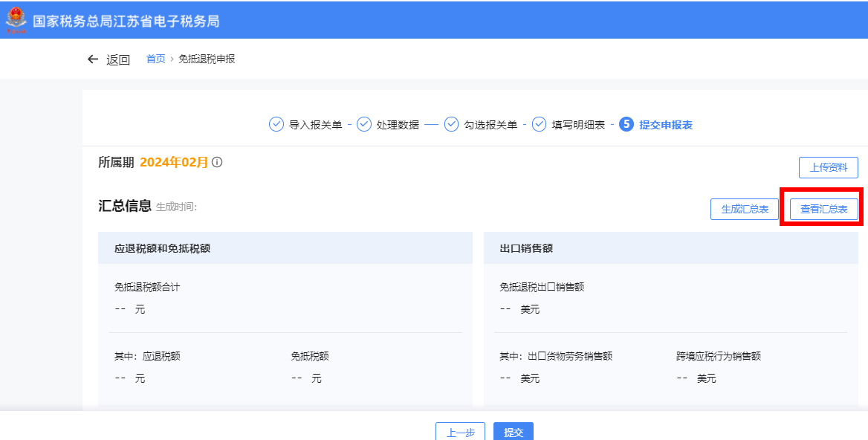Select the 提交申报表 step label

tap(666, 125)
